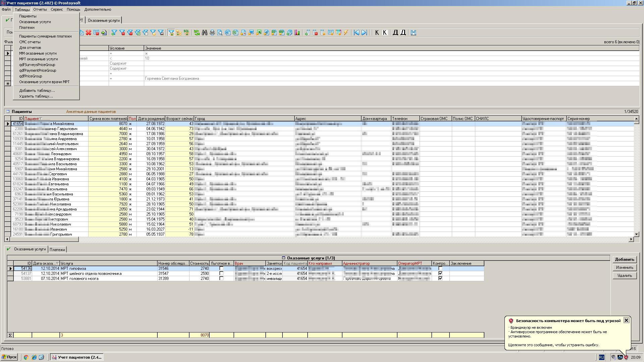The width and height of the screenshot is (644, 362).
Task: Jump to last record arrow icon
Action: 364,33
